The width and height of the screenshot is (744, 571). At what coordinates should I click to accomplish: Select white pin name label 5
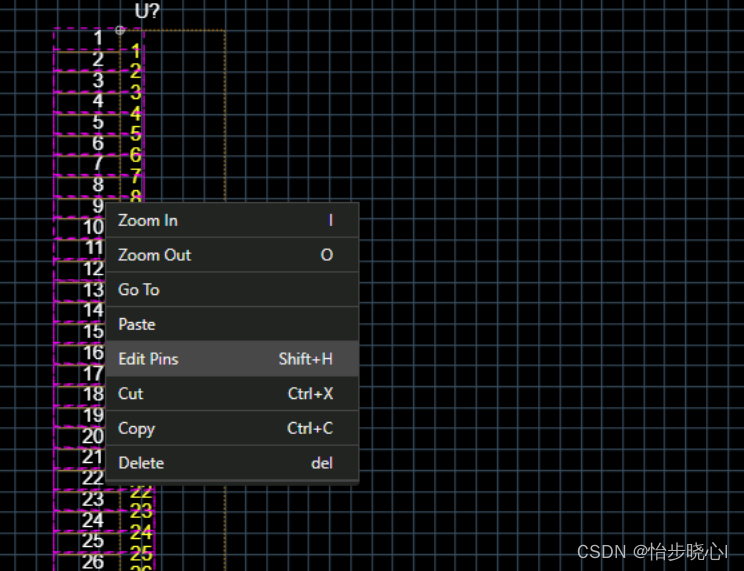[97, 123]
